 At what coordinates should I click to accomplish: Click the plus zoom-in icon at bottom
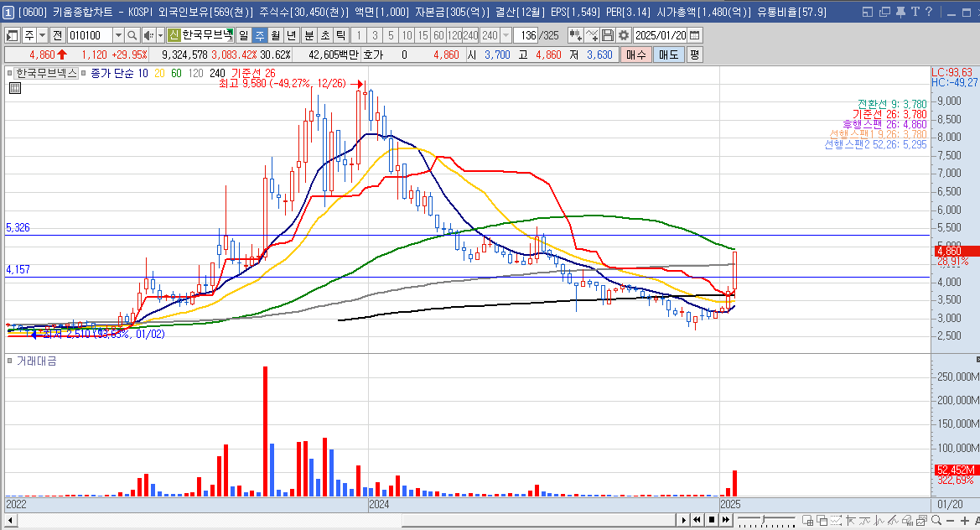click(965, 520)
